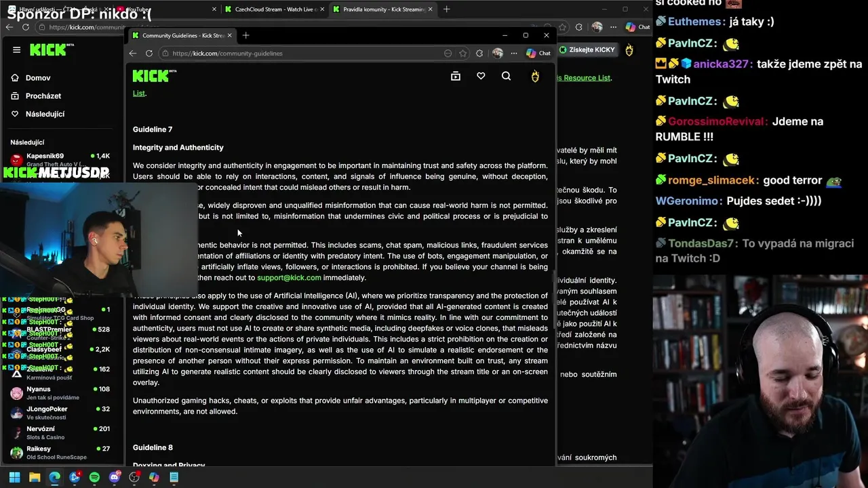Click the support@kick.com email link
The image size is (868, 488).
[x=289, y=277]
